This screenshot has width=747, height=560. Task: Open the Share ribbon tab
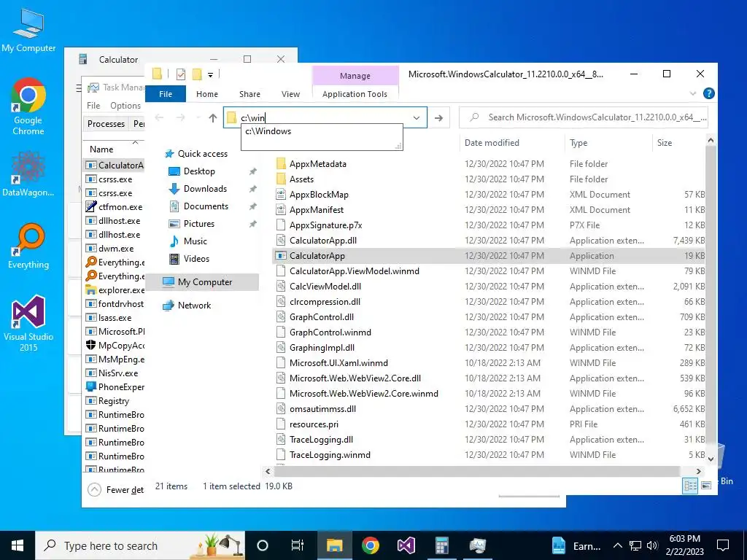(x=249, y=94)
